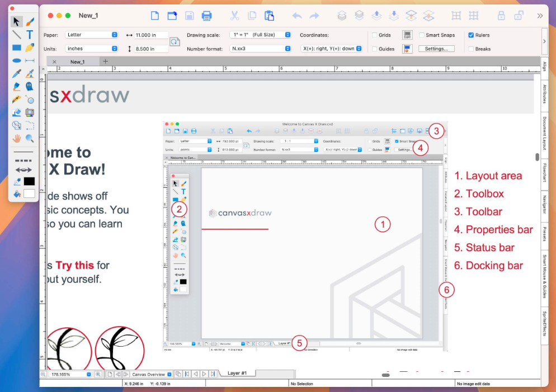Choose the Paintbrush tool

pyautogui.click(x=30, y=22)
